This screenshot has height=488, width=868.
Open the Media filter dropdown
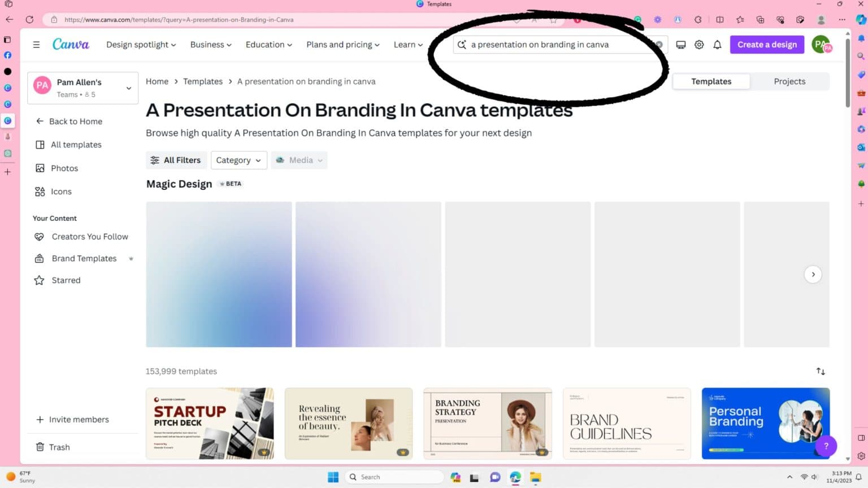[299, 160]
